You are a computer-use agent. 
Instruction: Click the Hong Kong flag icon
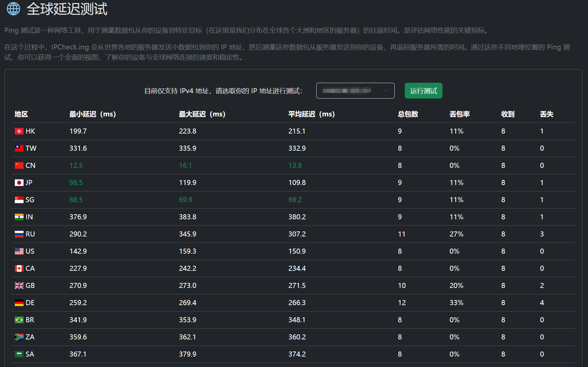click(x=19, y=131)
